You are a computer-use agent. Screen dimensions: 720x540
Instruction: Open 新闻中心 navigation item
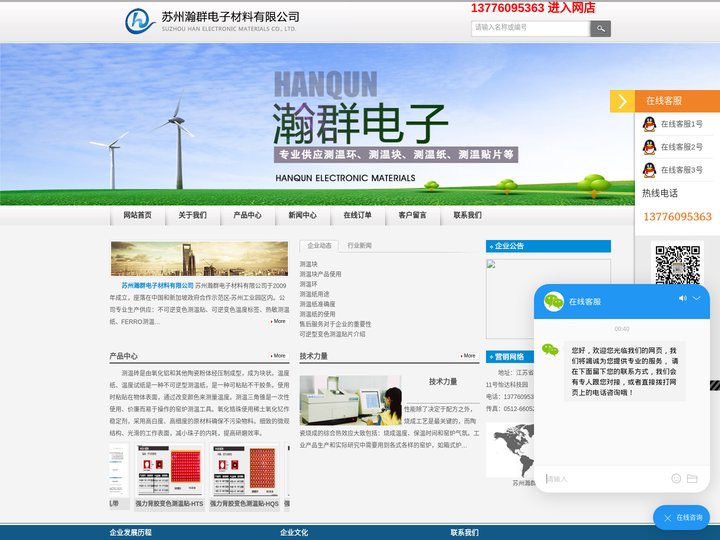(303, 215)
